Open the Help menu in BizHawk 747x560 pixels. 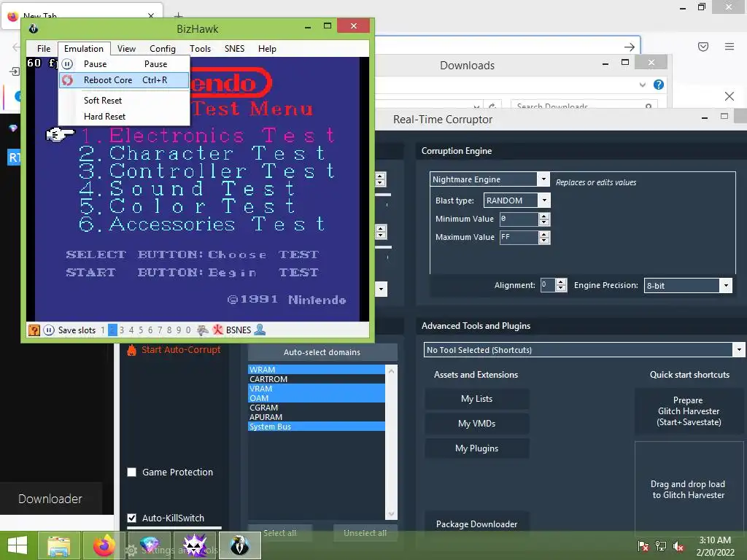pyautogui.click(x=267, y=49)
